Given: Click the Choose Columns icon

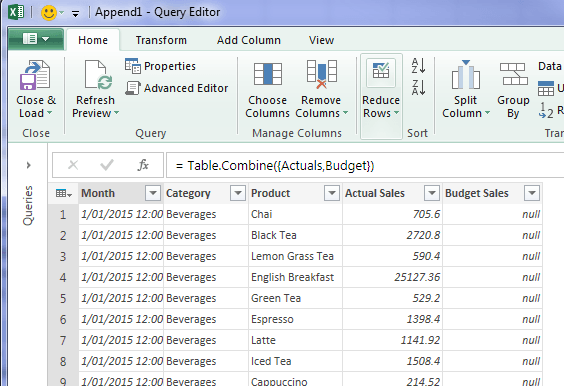Looking at the screenshot, I should 267,74.
